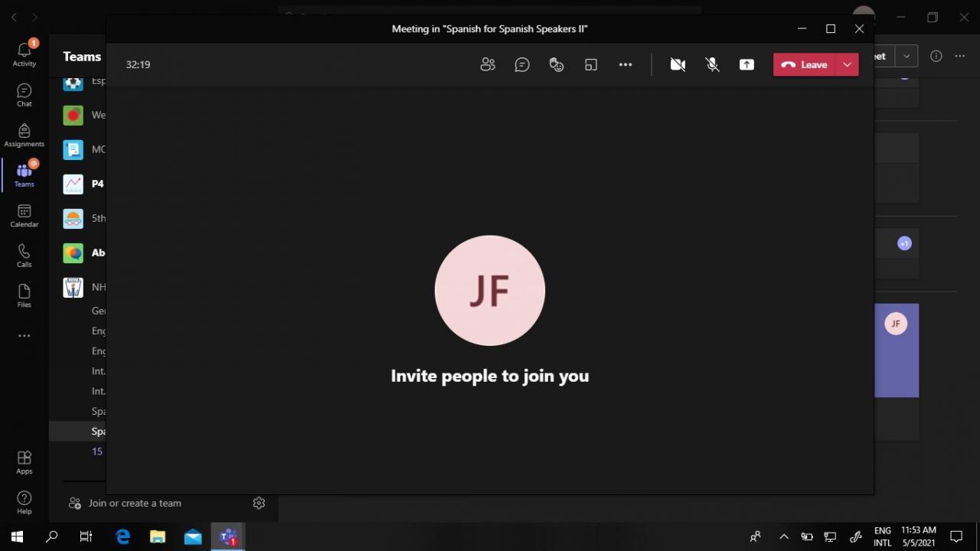The width and height of the screenshot is (980, 551).
Task: Open the team icon beside "5th"
Action: pos(73,218)
